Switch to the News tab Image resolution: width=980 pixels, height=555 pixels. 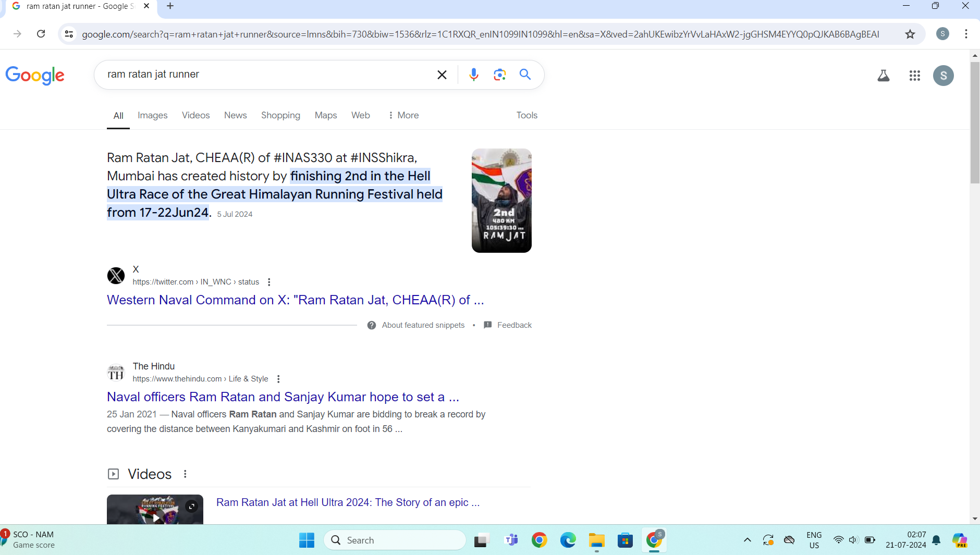coord(235,115)
